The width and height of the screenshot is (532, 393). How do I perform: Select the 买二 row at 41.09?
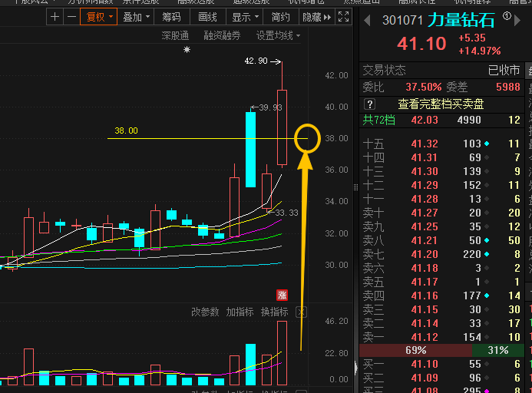click(441, 378)
